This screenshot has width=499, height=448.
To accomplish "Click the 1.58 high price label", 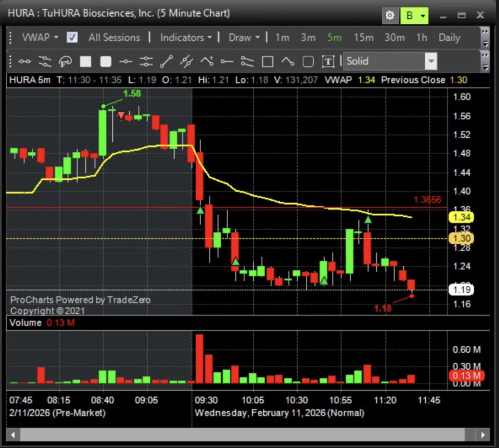I will [x=132, y=94].
